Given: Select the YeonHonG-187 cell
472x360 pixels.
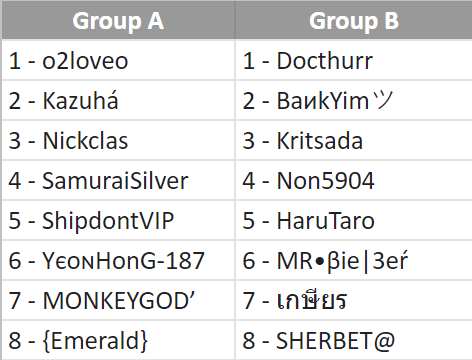Looking at the screenshot, I should (x=118, y=260).
